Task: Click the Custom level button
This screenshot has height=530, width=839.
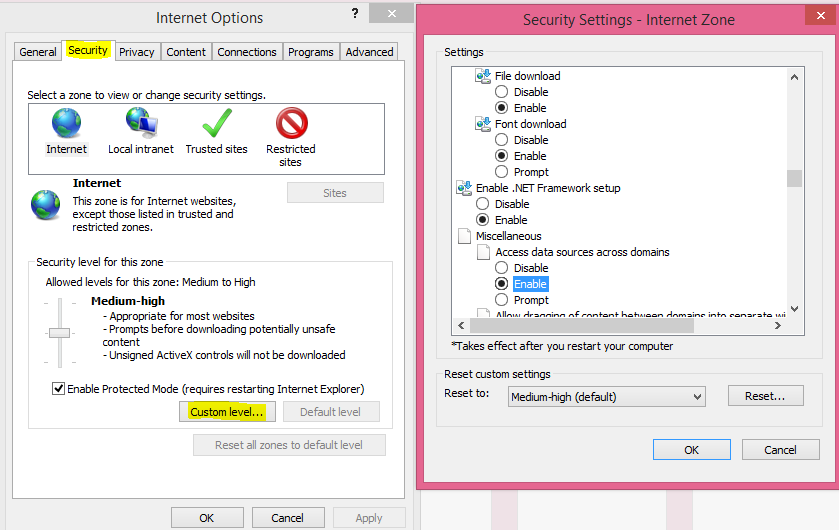Action: tap(227, 412)
